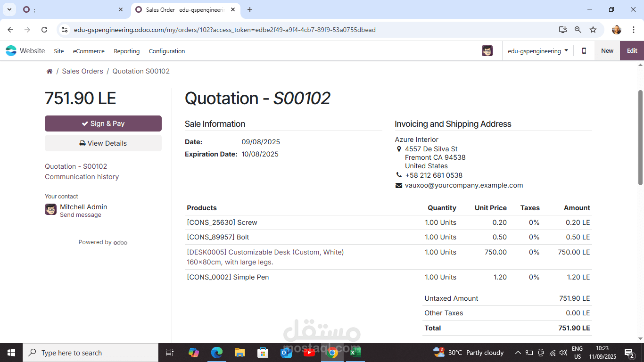644x362 pixels.
Task: Toggle the mobile preview icon
Action: [584, 51]
